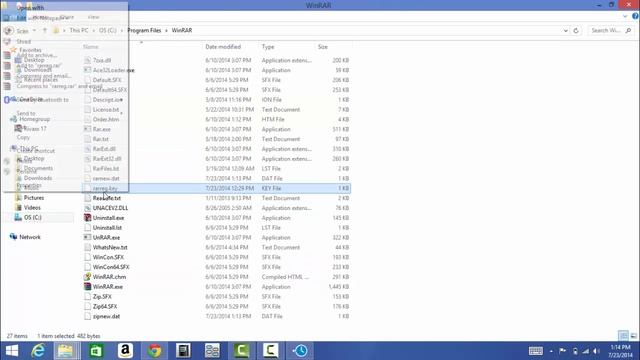Screen dimensions: 640x360
Task: Click WinRAR in the address breadcrumb
Action: click(x=182, y=31)
